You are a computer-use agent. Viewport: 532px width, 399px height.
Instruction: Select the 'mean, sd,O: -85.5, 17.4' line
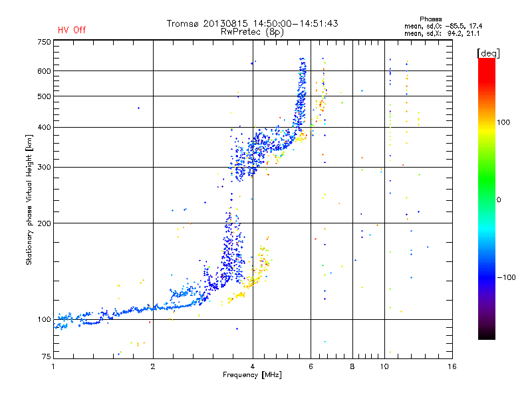coord(443,26)
